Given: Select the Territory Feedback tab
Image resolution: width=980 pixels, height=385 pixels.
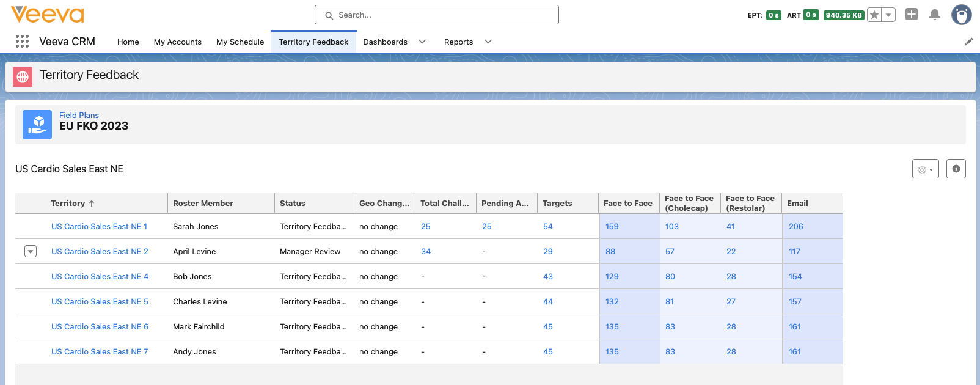Looking at the screenshot, I should [x=313, y=42].
